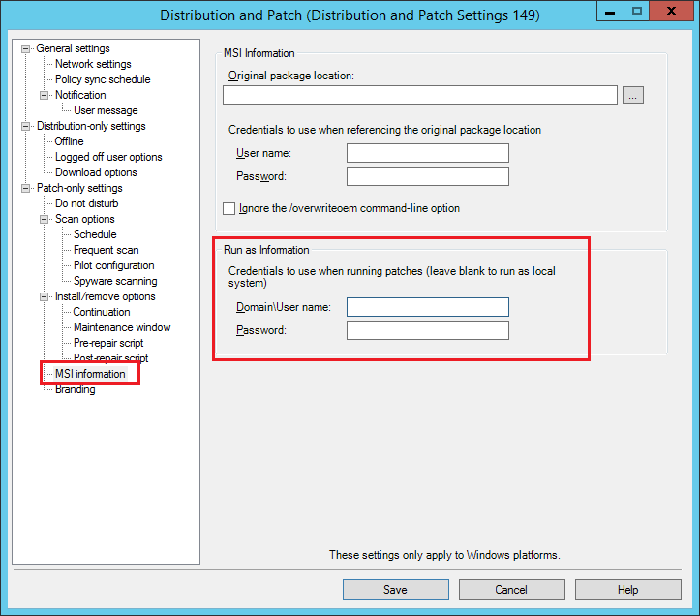Select Network settings in the tree
Viewport: 700px width, 616px height.
tap(93, 64)
